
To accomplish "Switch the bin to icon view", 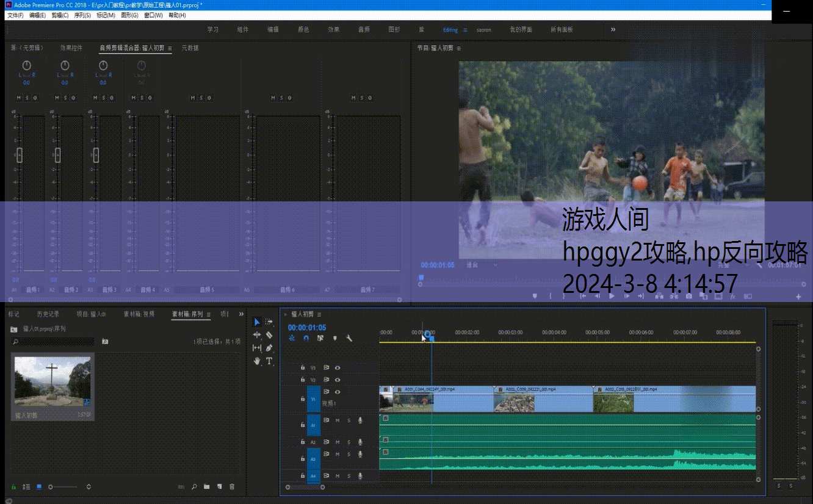I will pos(39,486).
